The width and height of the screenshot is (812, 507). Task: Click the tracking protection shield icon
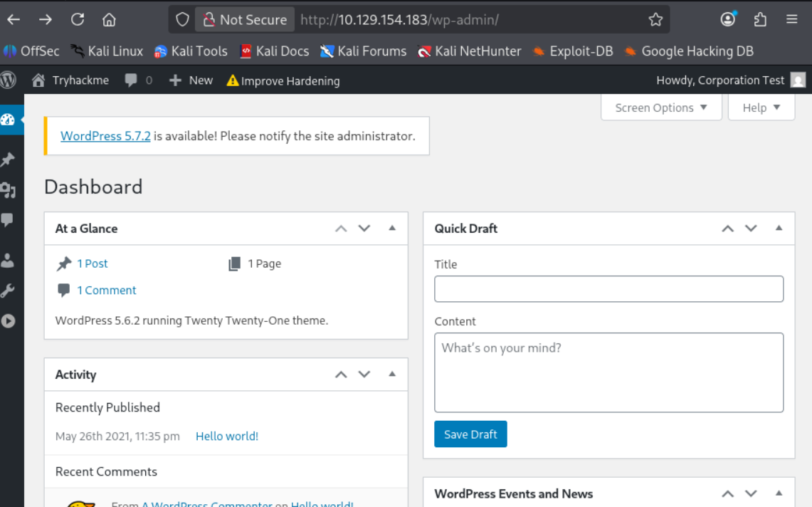[x=182, y=20]
